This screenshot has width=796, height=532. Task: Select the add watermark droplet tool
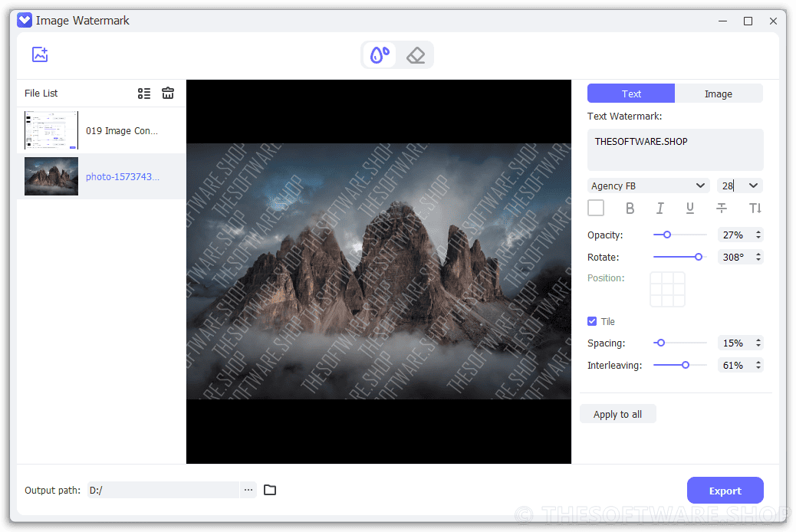[380, 55]
